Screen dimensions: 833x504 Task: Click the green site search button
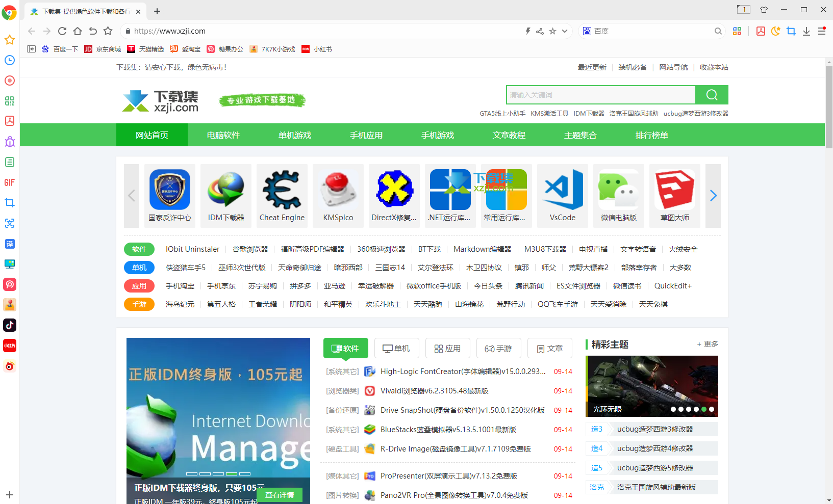click(x=712, y=95)
